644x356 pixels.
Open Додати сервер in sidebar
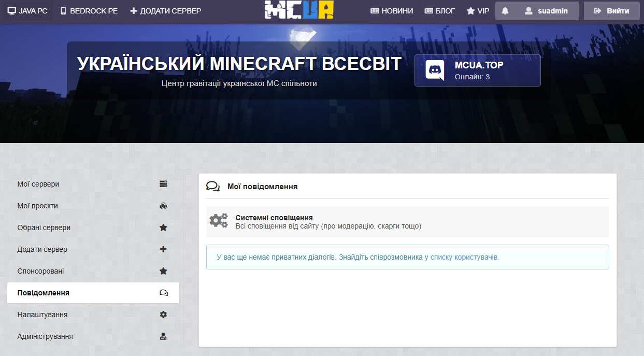(x=93, y=249)
